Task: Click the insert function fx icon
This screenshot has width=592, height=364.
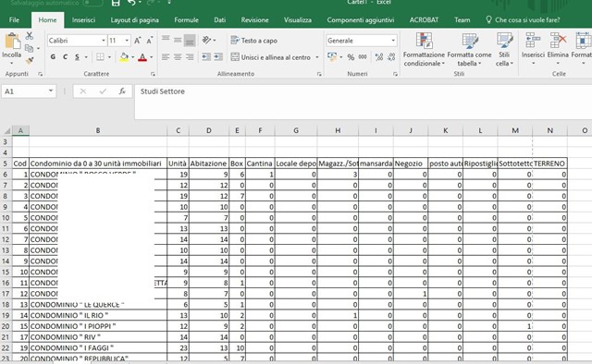Action: coord(122,91)
